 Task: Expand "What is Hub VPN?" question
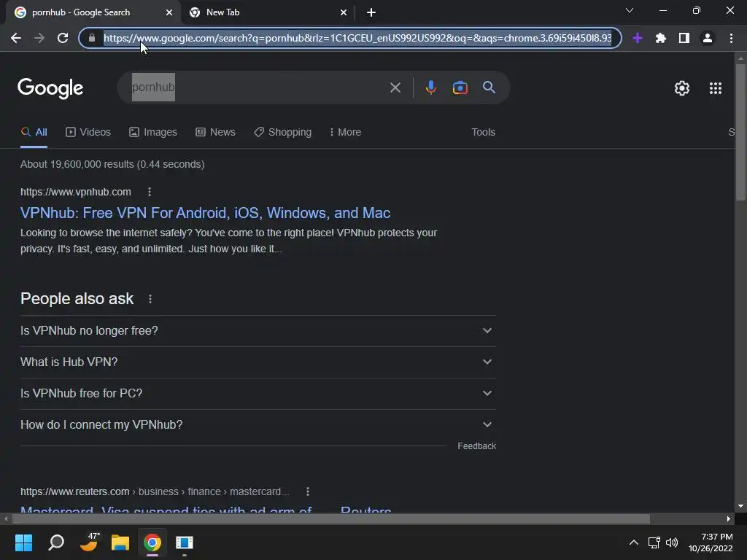258,362
